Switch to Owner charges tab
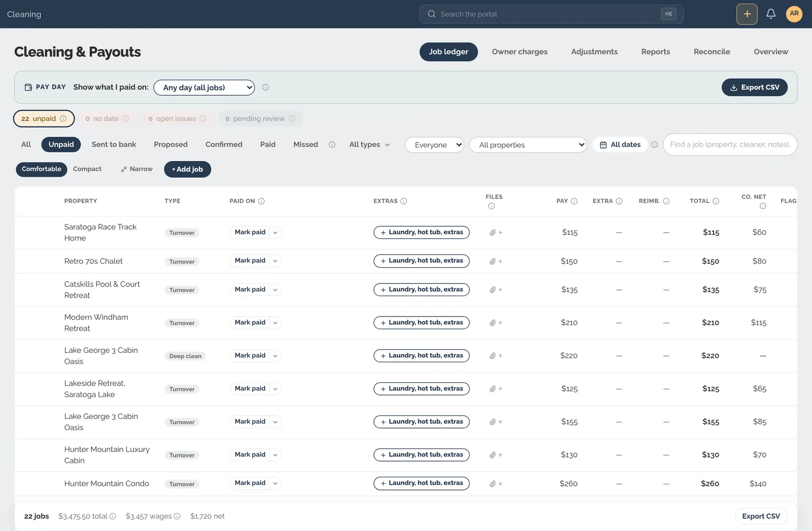812x531 pixels. (x=520, y=52)
